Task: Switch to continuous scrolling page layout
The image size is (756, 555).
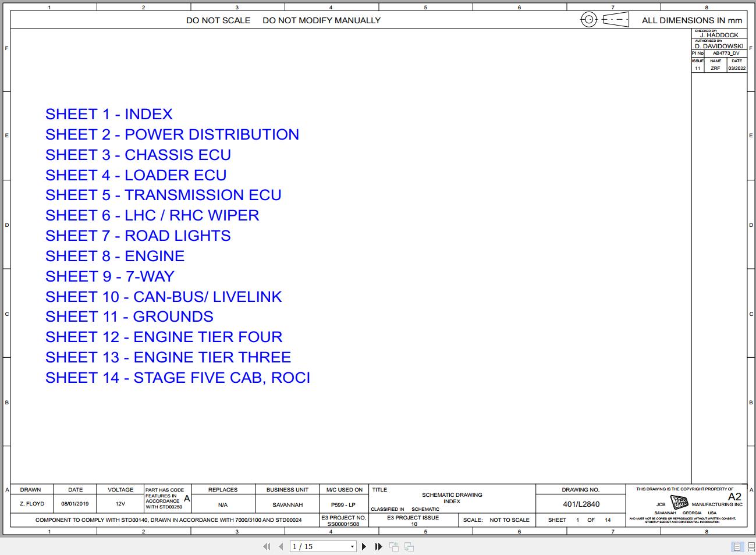Action: (749, 546)
